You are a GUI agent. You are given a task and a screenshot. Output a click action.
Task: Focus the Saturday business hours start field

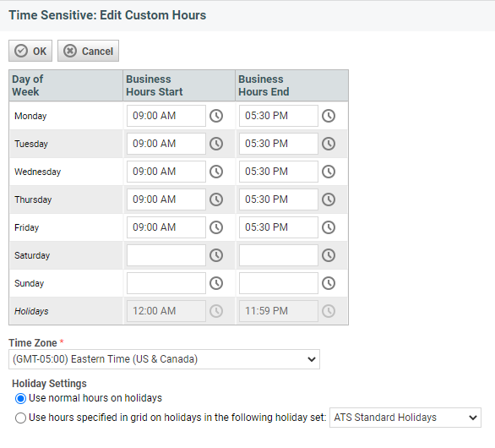click(x=166, y=255)
